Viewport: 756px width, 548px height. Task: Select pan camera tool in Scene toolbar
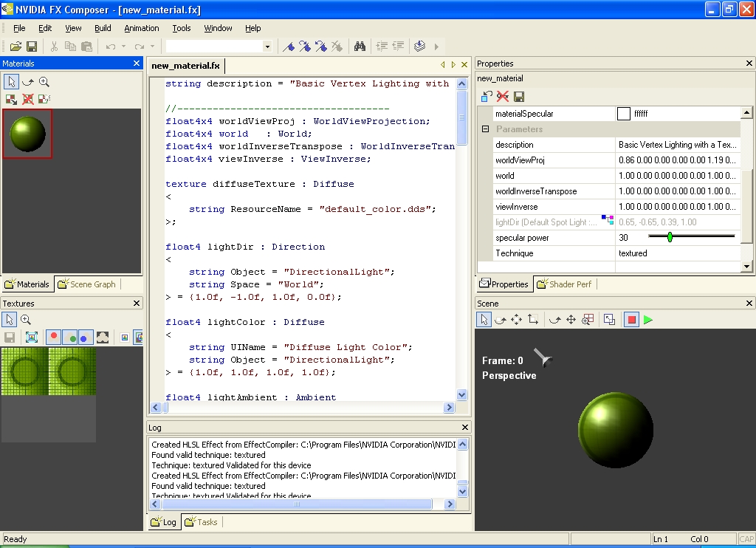[571, 320]
